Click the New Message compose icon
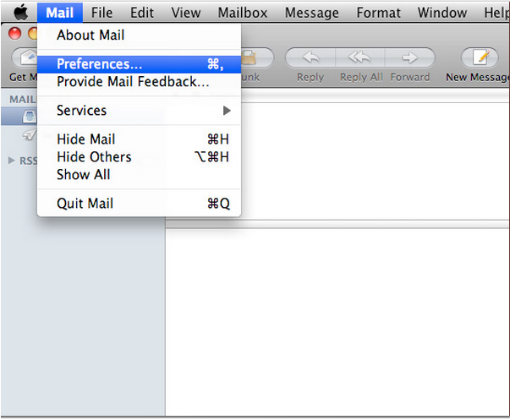This screenshot has height=420, width=510. [x=480, y=57]
